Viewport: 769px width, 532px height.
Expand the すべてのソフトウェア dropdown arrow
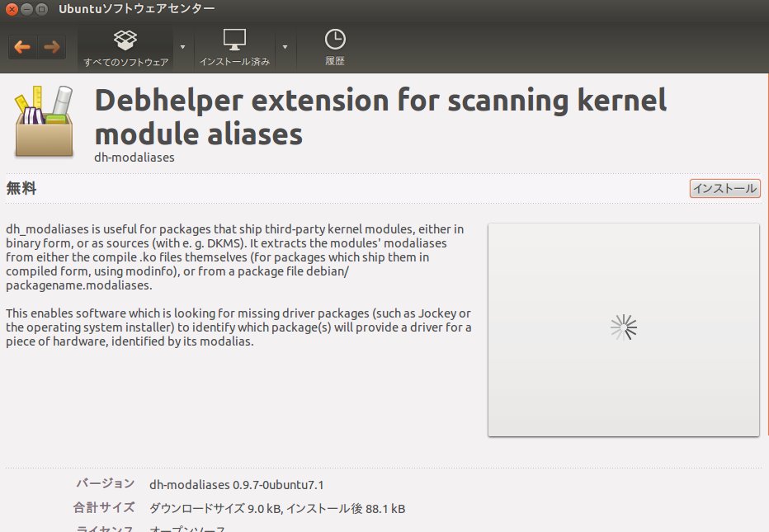coord(183,47)
